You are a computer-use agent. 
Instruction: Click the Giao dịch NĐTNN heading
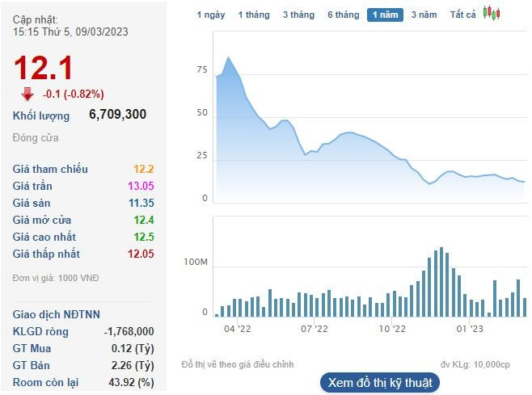click(x=57, y=314)
